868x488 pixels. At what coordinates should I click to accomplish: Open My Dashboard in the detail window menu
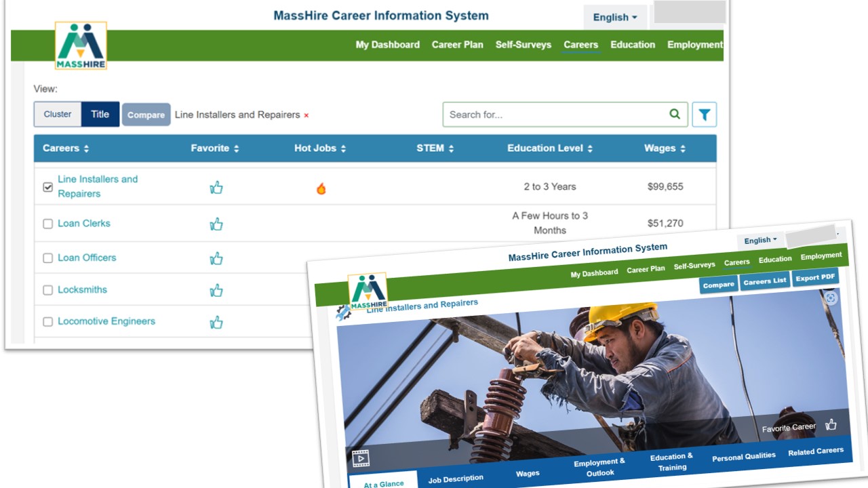tap(594, 272)
